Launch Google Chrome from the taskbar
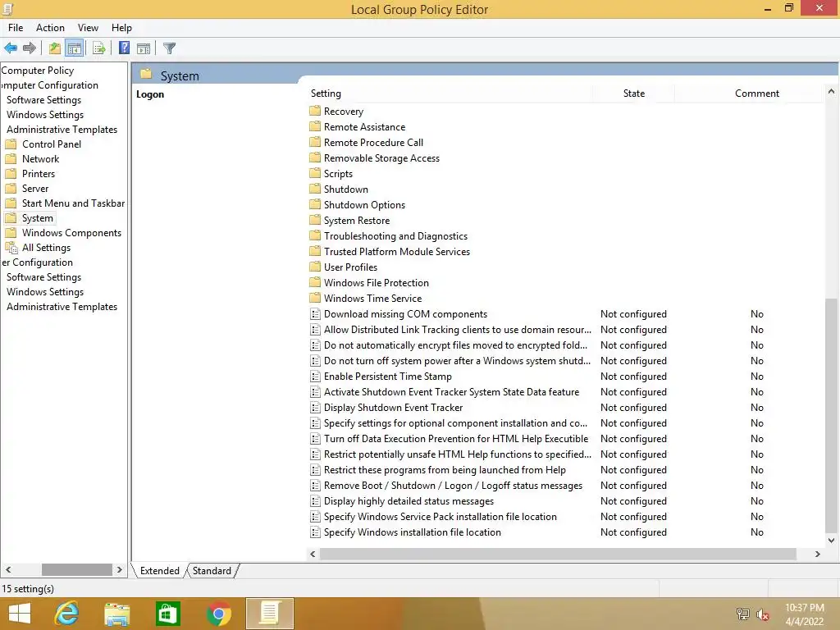The height and width of the screenshot is (630, 840). click(x=218, y=614)
